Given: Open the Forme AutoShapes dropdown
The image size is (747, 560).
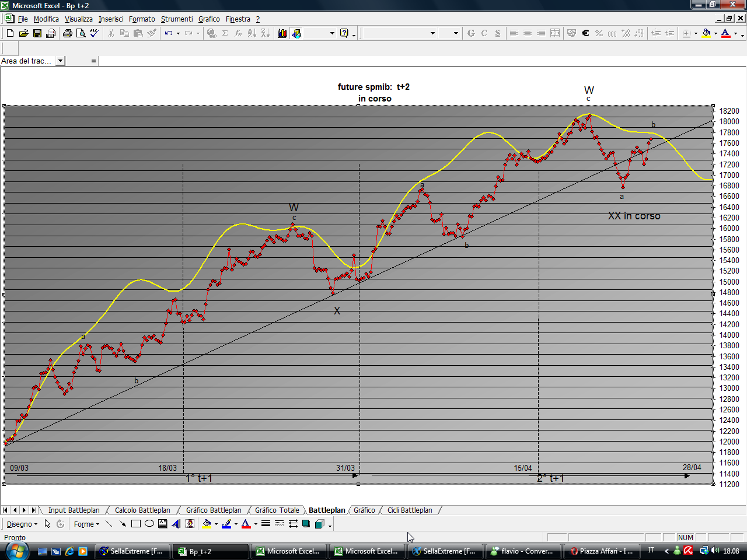Looking at the screenshot, I should [x=86, y=524].
